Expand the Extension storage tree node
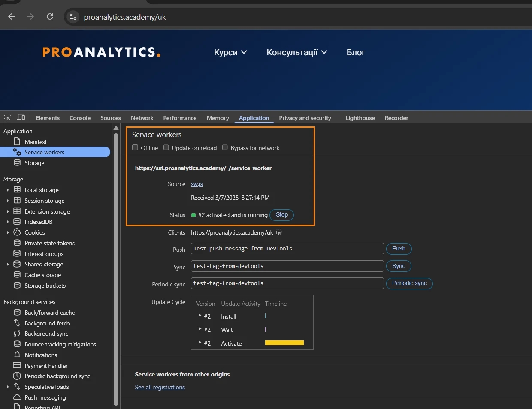 click(8, 211)
